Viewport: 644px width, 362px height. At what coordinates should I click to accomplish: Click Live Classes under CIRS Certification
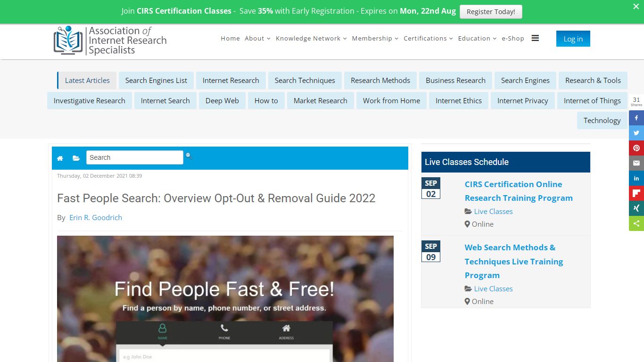pyautogui.click(x=493, y=212)
